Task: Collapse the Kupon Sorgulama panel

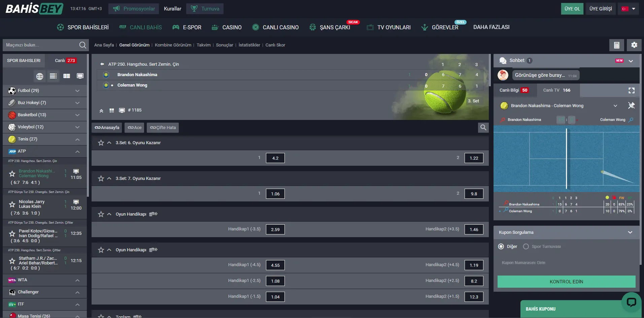Action: coord(630,232)
